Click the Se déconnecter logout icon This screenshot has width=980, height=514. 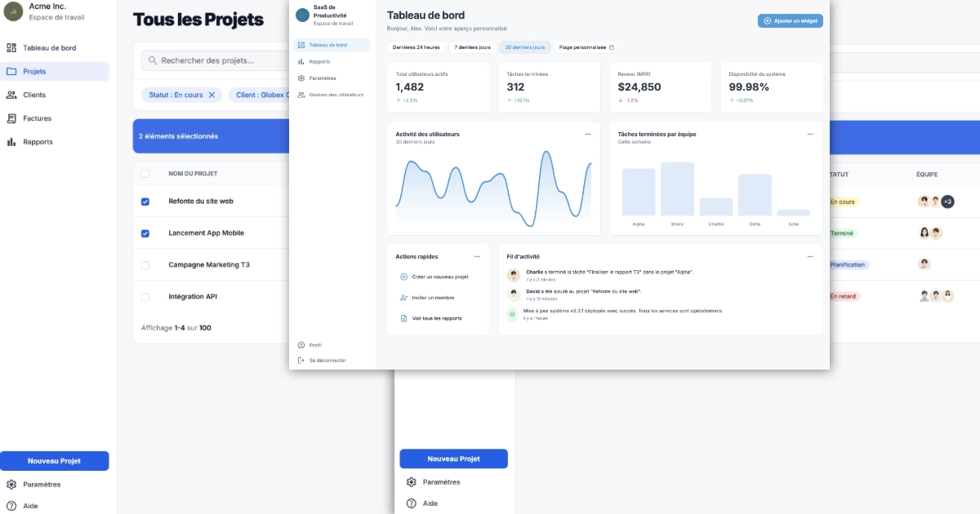point(301,360)
